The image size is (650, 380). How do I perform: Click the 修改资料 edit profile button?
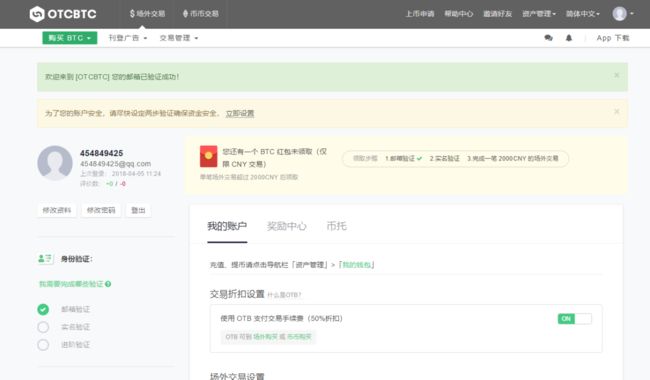click(57, 210)
